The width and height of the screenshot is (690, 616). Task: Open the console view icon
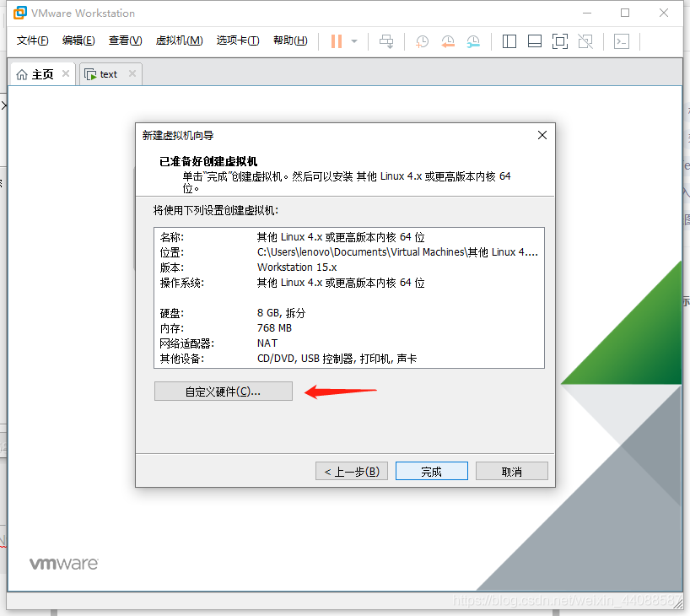(622, 41)
